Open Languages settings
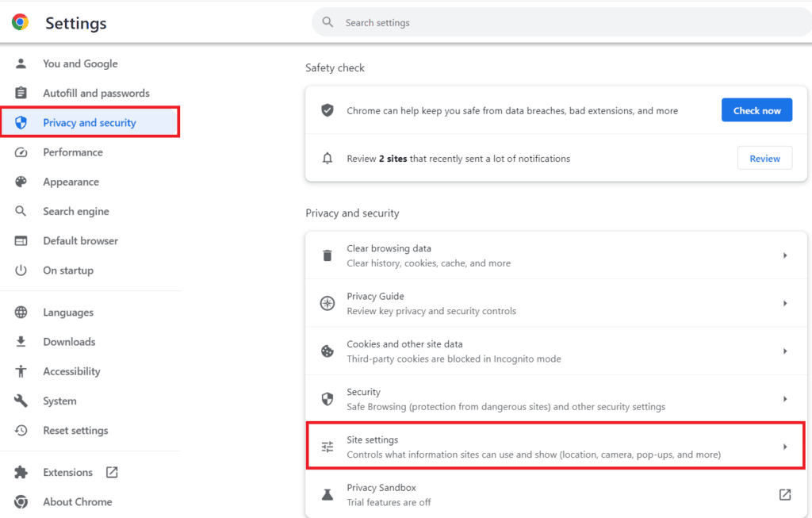 pos(68,313)
